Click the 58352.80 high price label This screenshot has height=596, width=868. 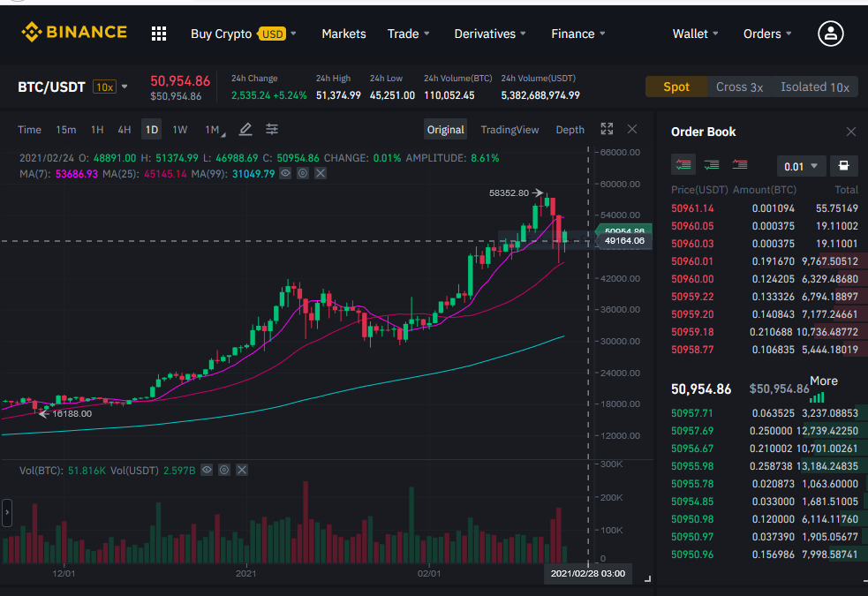[509, 192]
